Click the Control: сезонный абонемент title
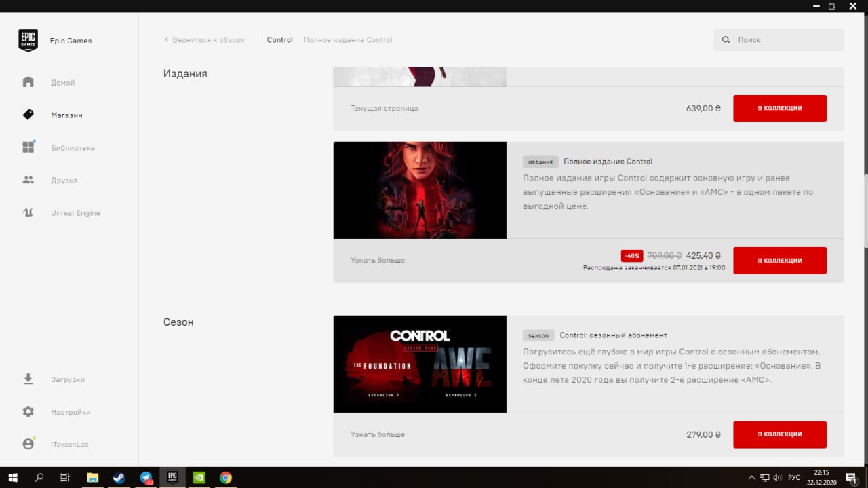Screen dimensions: 868x488 (x=614, y=335)
